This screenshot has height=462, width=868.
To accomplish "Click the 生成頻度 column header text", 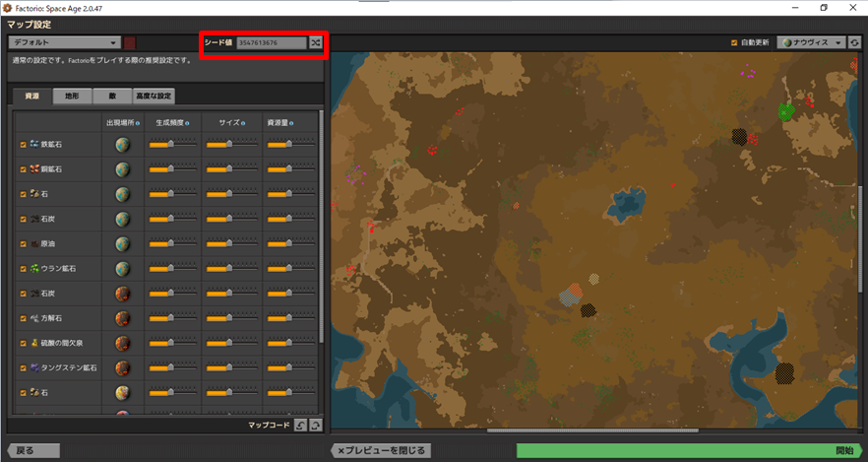I will [170, 123].
